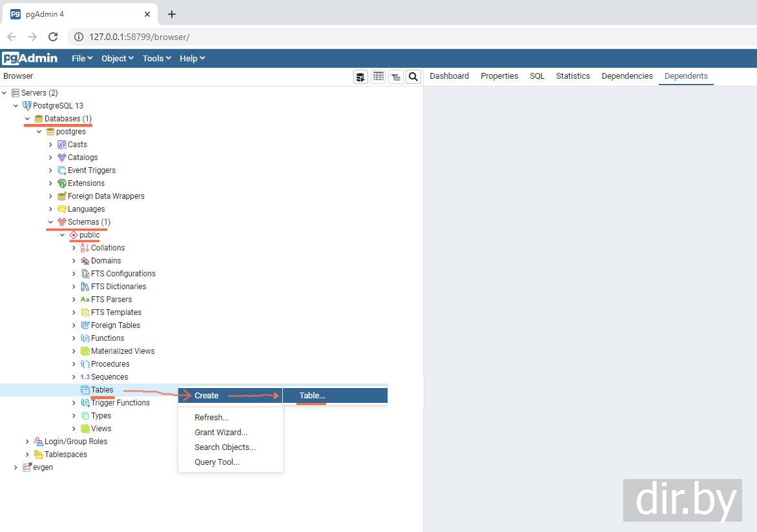Switch to the Properties tab
This screenshot has width=757, height=532.
point(499,76)
